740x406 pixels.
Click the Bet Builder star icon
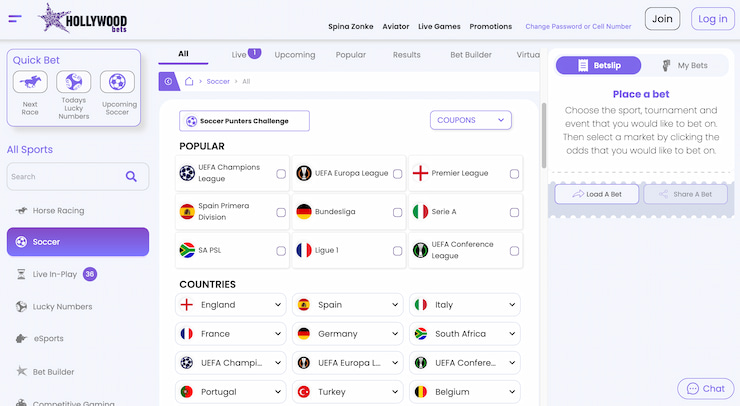point(21,371)
